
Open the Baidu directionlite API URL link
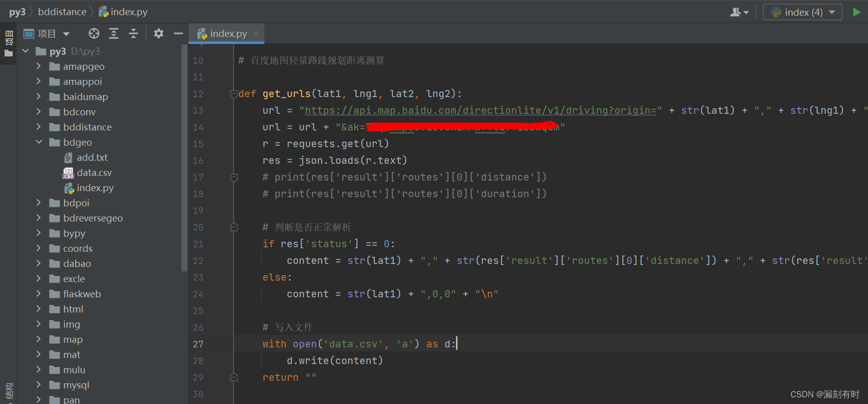(480, 110)
